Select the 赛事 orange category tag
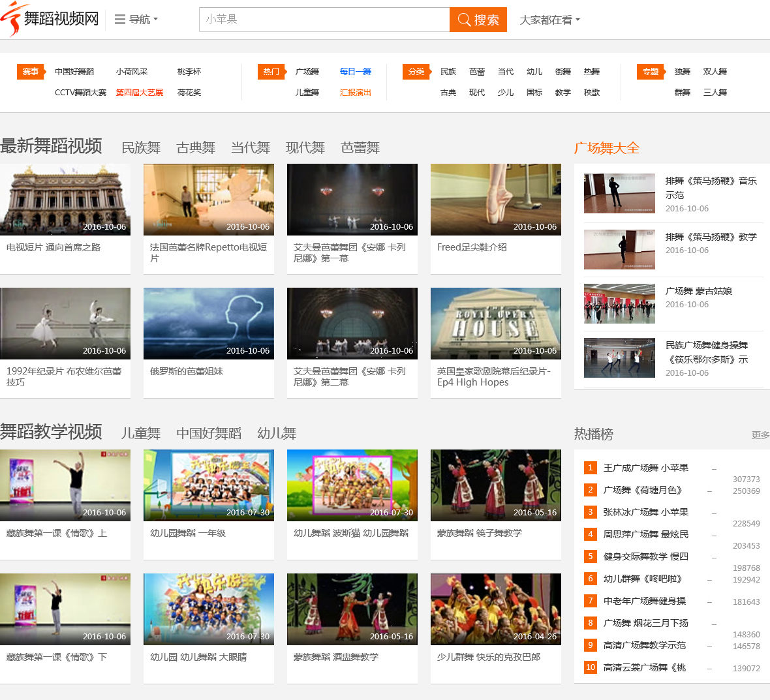This screenshot has width=770, height=700. tap(30, 72)
